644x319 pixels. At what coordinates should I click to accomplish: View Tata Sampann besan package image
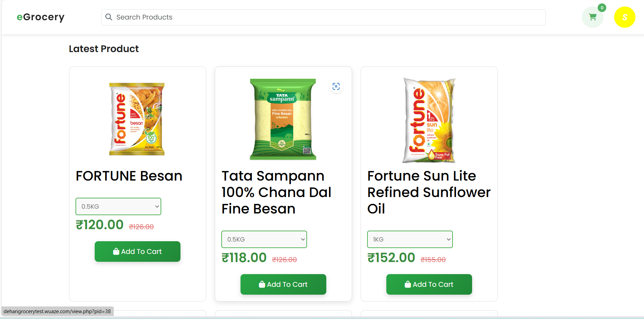[x=283, y=119]
